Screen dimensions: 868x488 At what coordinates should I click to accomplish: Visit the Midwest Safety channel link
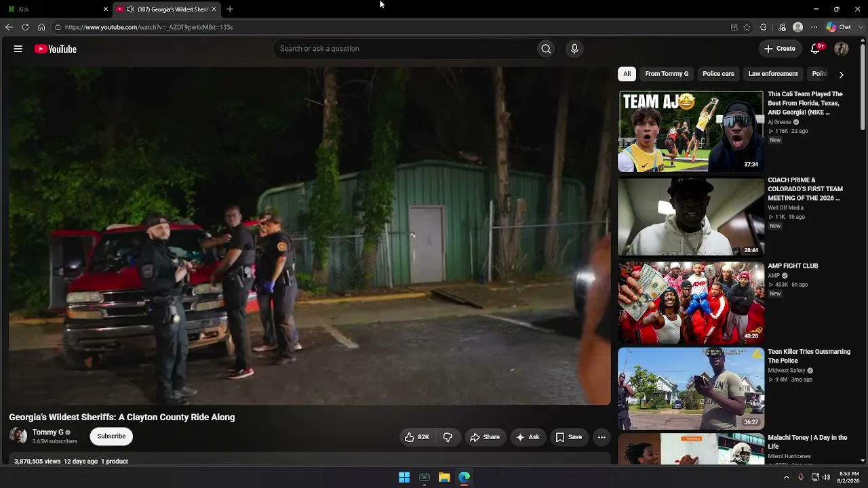click(787, 371)
